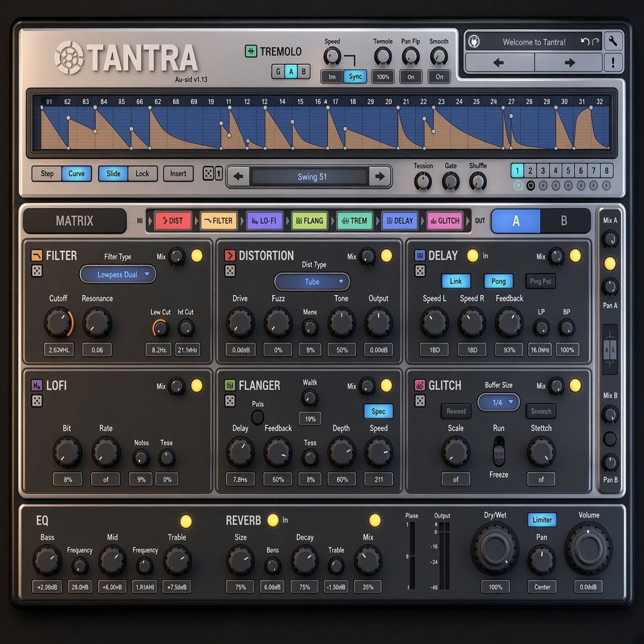Click the preset browser round icon
Image resolution: width=644 pixels, height=644 pixels.
[474, 42]
